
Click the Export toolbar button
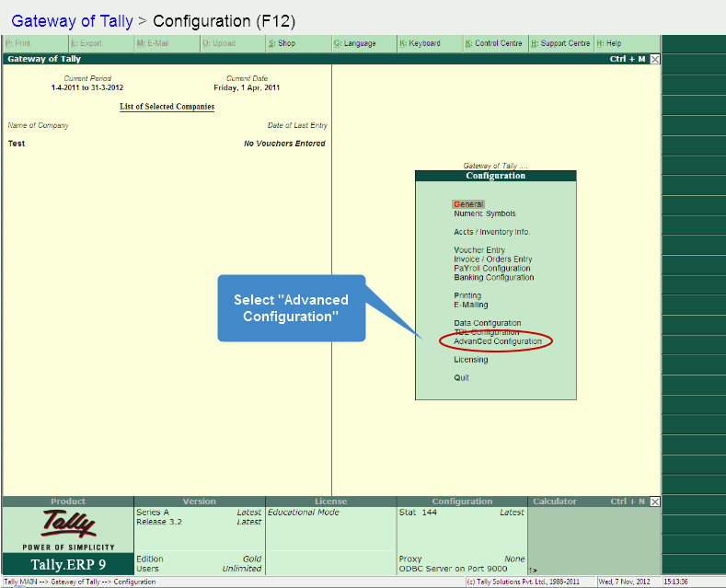tap(102, 43)
